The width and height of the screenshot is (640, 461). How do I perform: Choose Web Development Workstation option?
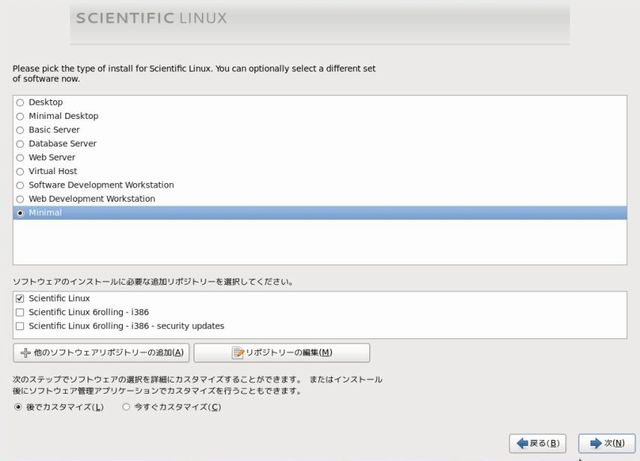pyautogui.click(x=21, y=199)
